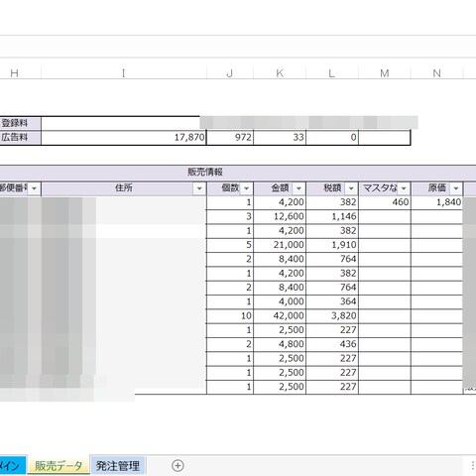
Task: Select the マスタ cell showing 460
Action: pyautogui.click(x=385, y=202)
